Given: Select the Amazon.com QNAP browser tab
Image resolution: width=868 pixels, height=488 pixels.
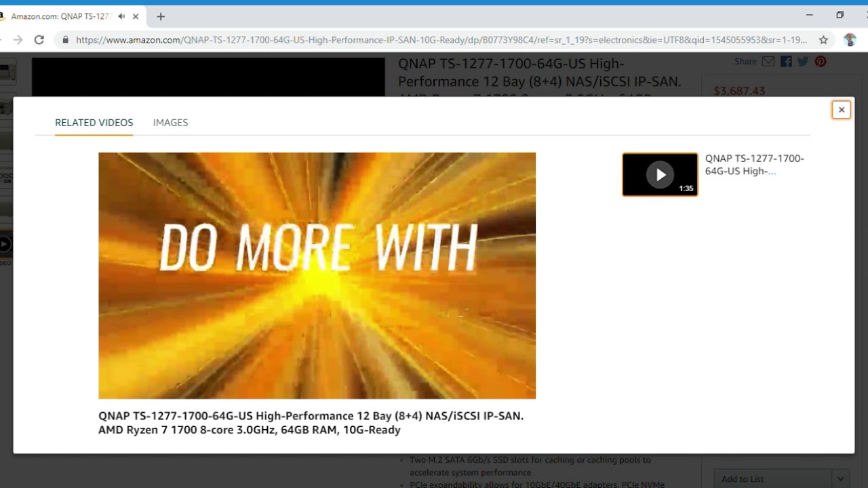Looking at the screenshot, I should pos(61,16).
